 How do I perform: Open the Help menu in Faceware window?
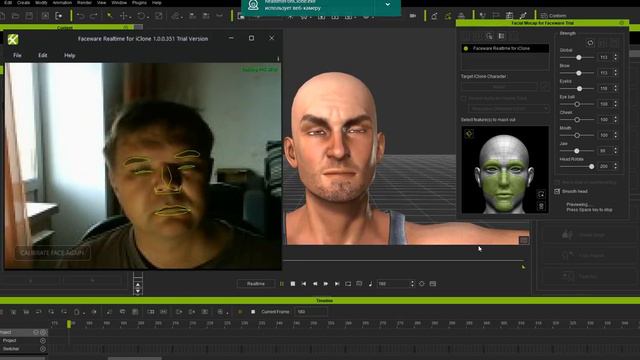coord(69,55)
